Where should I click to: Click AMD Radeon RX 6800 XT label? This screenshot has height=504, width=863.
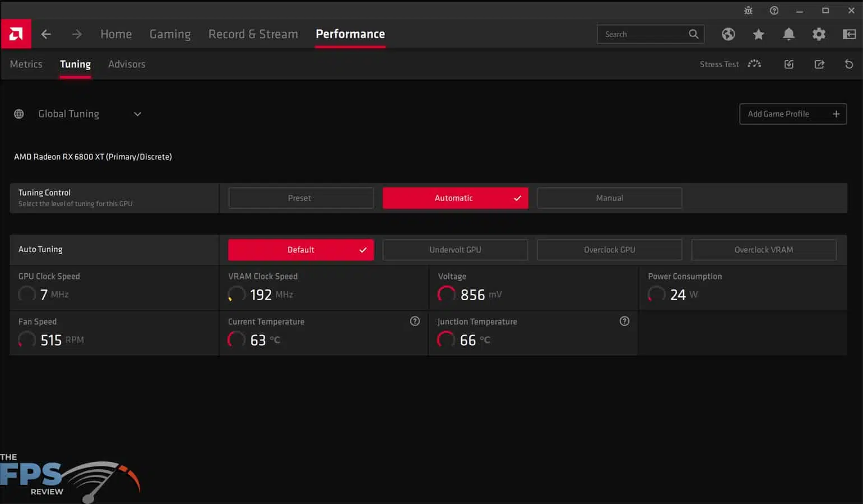pyautogui.click(x=93, y=157)
